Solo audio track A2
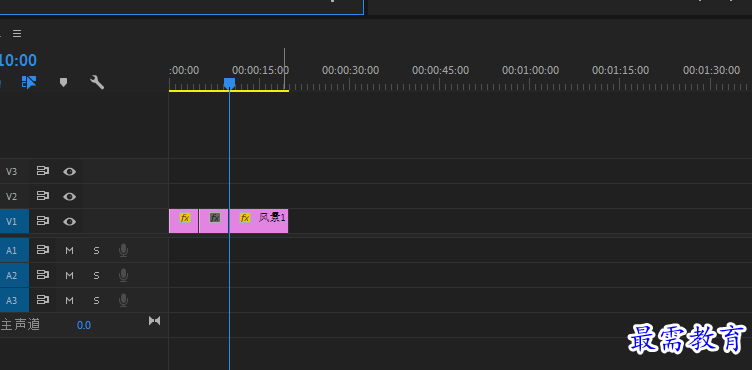The width and height of the screenshot is (752, 370). point(96,275)
